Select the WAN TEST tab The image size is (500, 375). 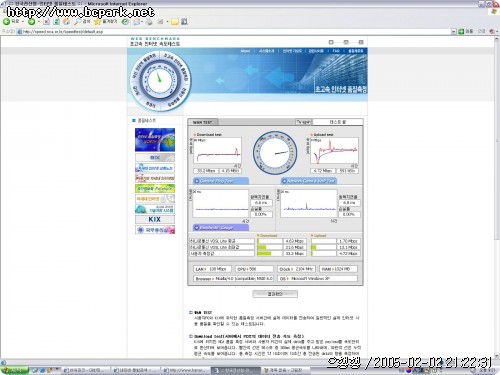click(x=203, y=122)
